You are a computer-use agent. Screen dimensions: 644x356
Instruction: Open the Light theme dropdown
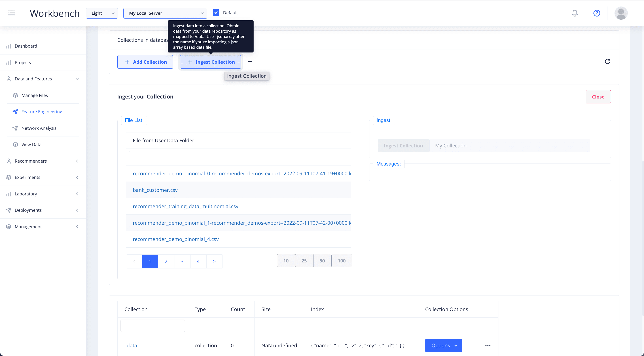coord(102,13)
